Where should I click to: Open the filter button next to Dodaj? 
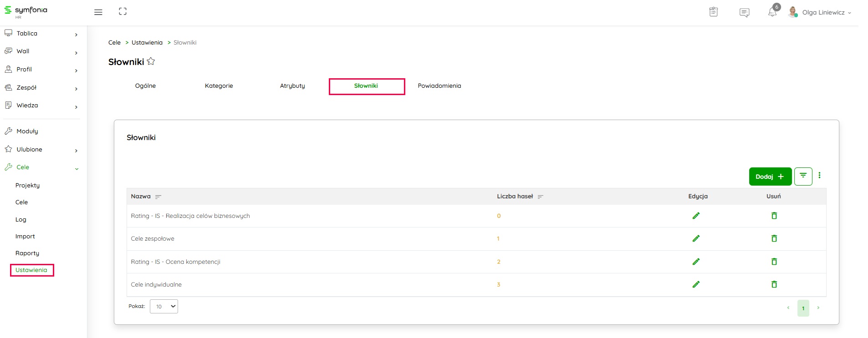pyautogui.click(x=803, y=176)
